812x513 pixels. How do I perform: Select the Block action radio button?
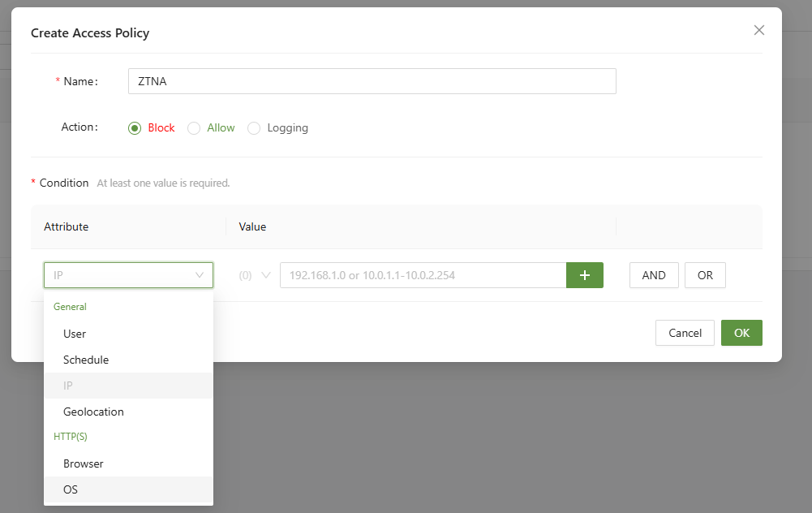point(135,128)
